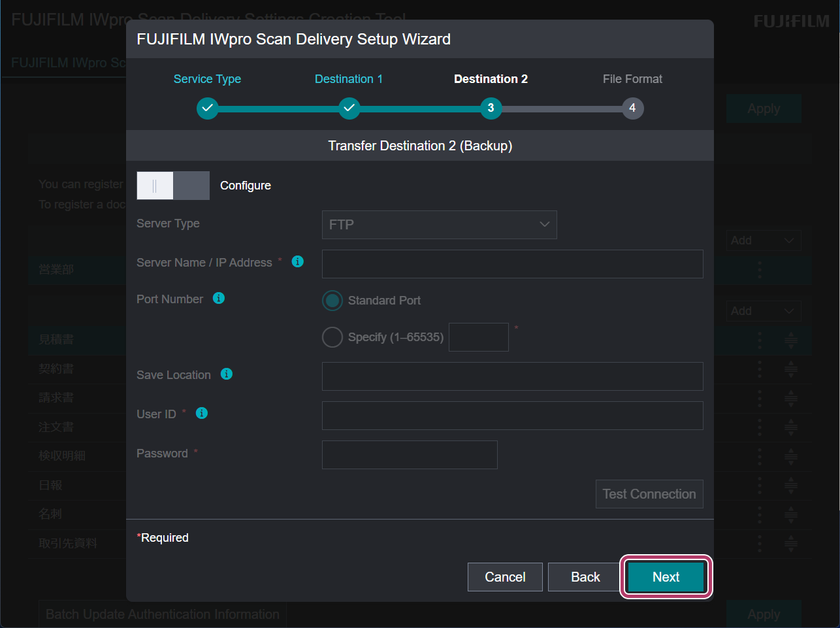Click the step 3 circle in the wizard
This screenshot has width=840, height=628.
click(x=491, y=108)
